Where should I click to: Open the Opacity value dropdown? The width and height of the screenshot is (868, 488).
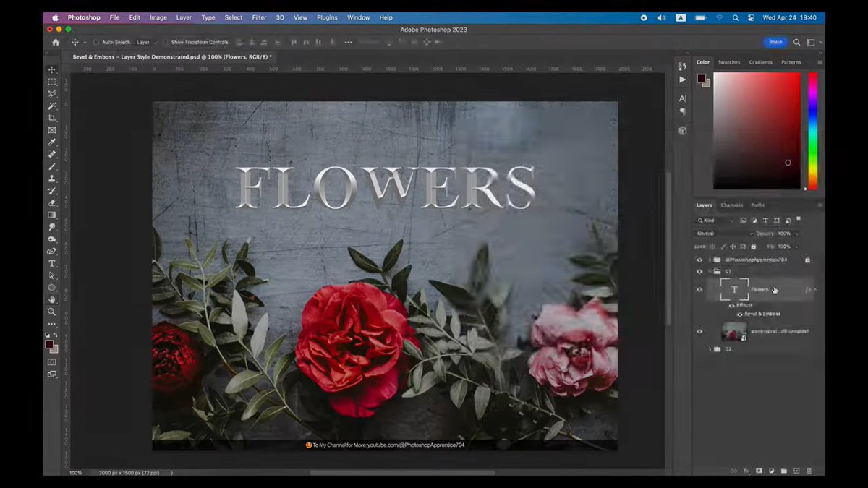point(796,234)
